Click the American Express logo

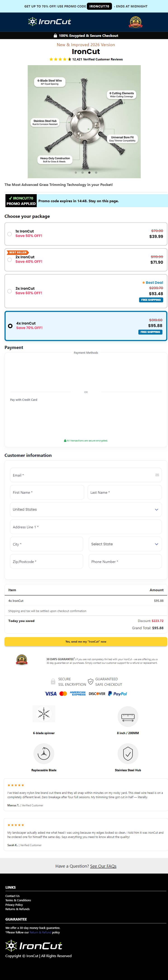coord(78,693)
